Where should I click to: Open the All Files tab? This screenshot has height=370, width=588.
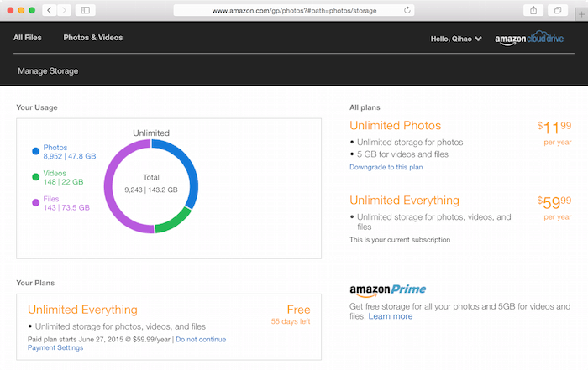tap(28, 38)
